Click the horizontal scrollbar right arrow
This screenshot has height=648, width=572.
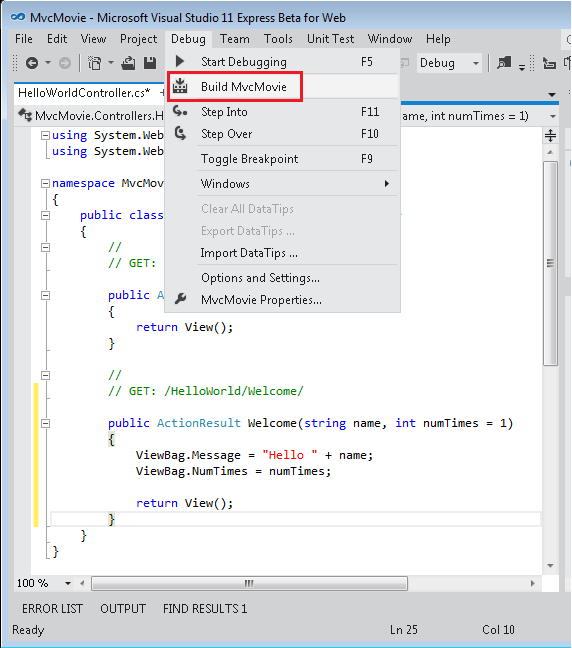click(x=533, y=584)
